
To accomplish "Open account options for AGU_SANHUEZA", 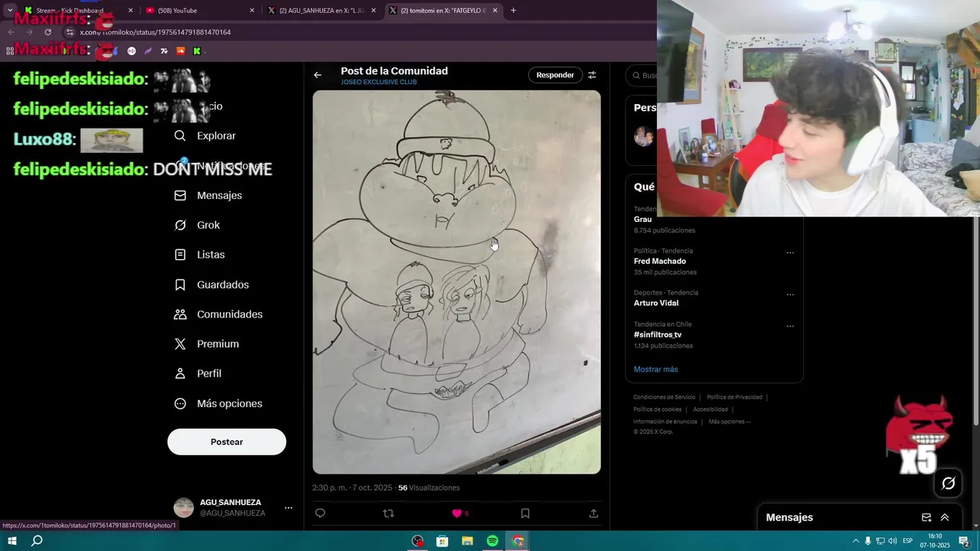I will coord(289,507).
